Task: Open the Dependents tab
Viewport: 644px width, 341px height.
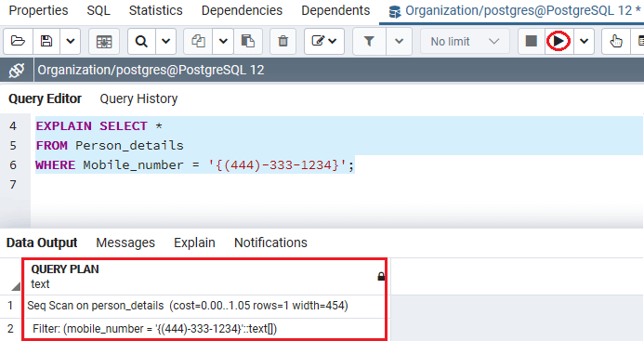Action: click(x=335, y=10)
